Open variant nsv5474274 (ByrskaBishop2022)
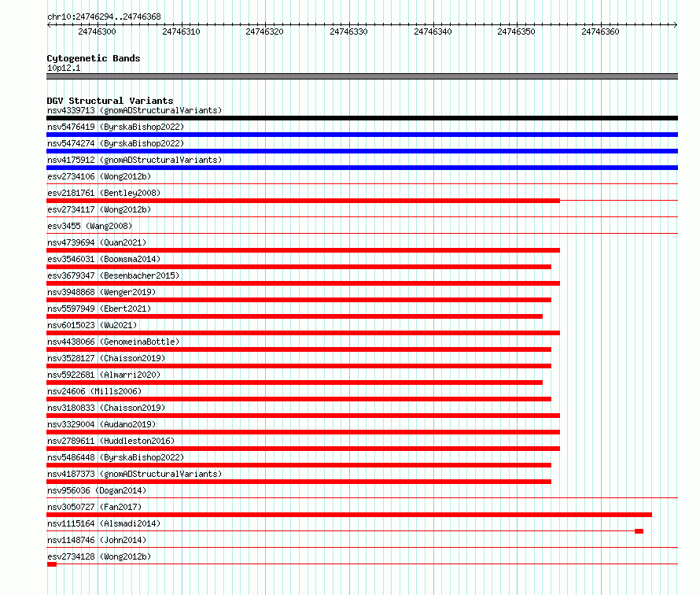The image size is (700, 595). 116,143
